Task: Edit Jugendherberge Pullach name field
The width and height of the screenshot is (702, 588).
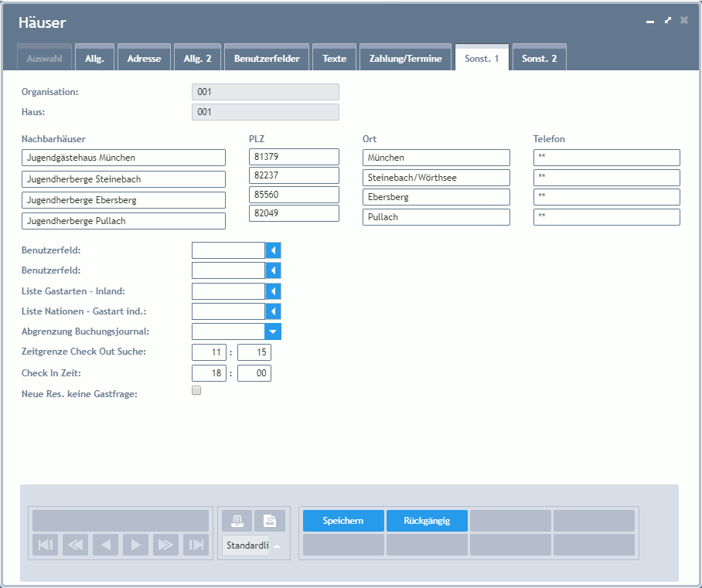Action: [124, 221]
